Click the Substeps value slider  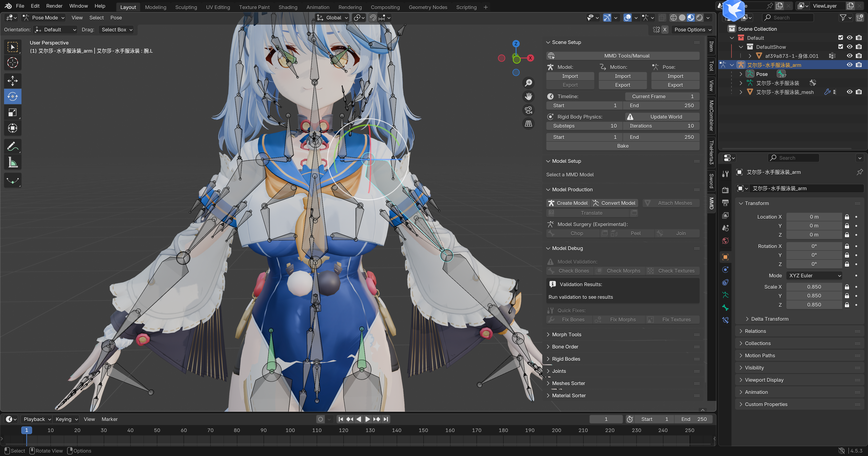[584, 126]
